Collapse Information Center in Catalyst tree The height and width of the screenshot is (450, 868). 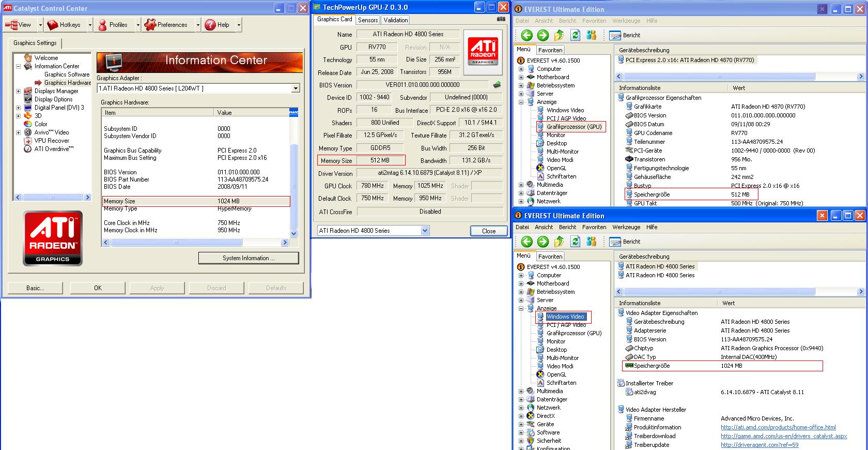[x=18, y=66]
